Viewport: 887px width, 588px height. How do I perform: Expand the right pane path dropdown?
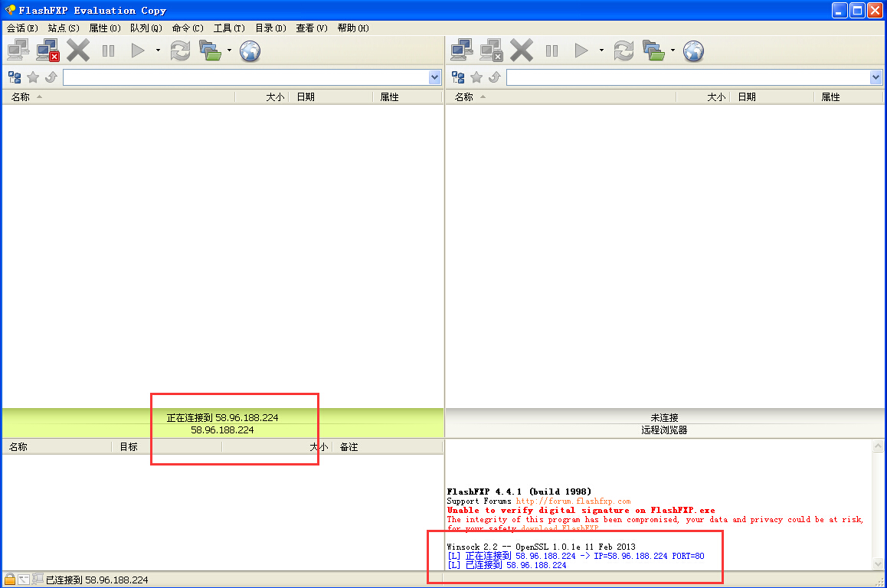pyautogui.click(x=876, y=77)
